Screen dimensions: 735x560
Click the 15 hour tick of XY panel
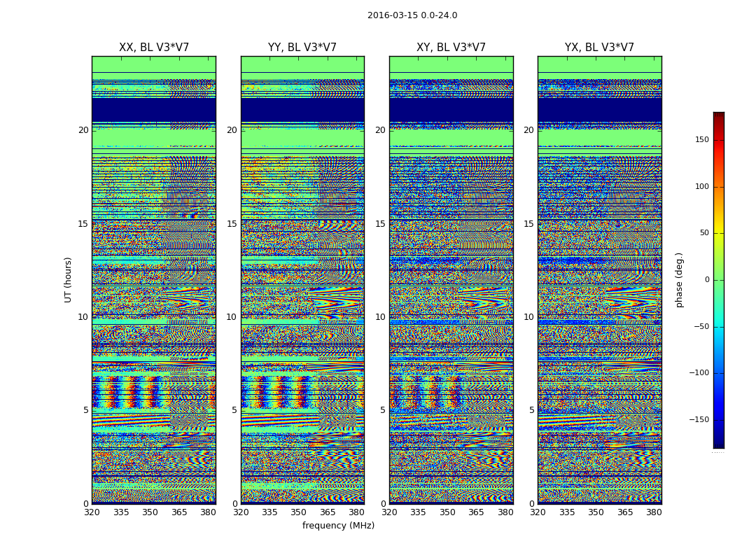coord(381,224)
